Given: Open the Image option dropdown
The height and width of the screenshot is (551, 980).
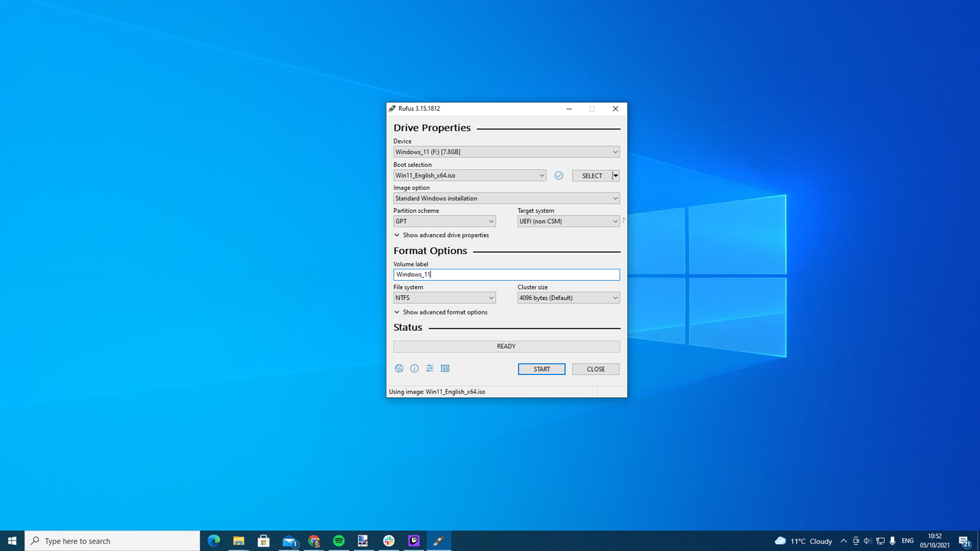Looking at the screenshot, I should click(x=507, y=198).
